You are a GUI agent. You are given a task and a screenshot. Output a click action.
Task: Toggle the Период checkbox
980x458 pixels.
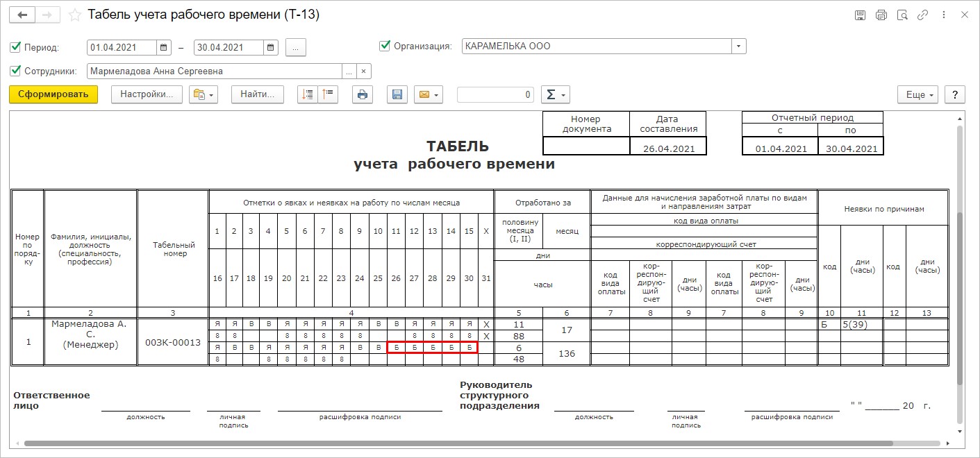(x=15, y=47)
